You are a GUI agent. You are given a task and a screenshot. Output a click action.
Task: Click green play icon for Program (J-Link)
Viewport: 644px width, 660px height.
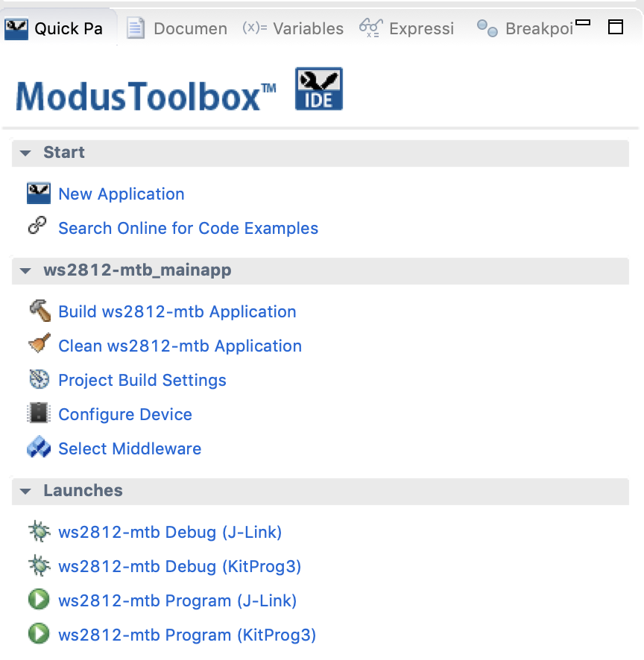pos(39,600)
